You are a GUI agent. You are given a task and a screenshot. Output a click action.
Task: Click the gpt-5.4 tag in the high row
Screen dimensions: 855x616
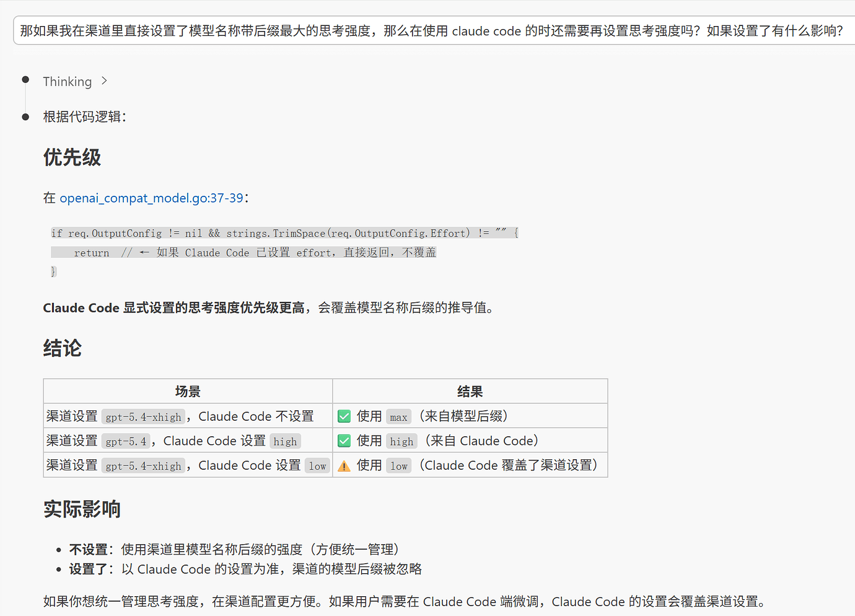(126, 441)
